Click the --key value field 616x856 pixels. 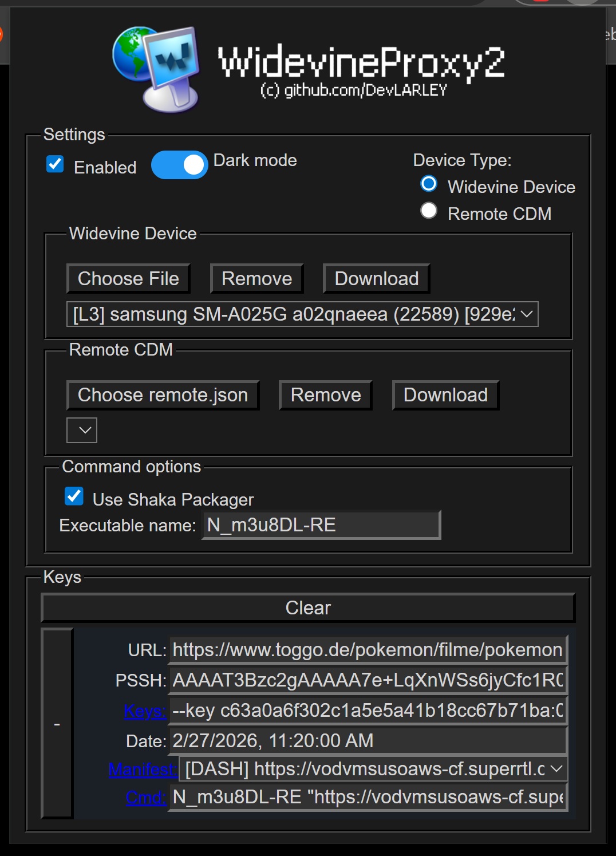pos(368,711)
